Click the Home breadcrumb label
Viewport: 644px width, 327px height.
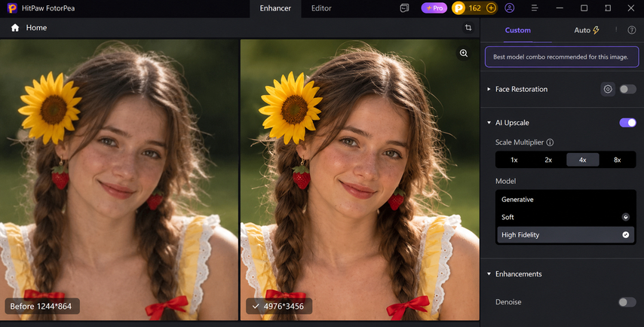[x=36, y=27]
